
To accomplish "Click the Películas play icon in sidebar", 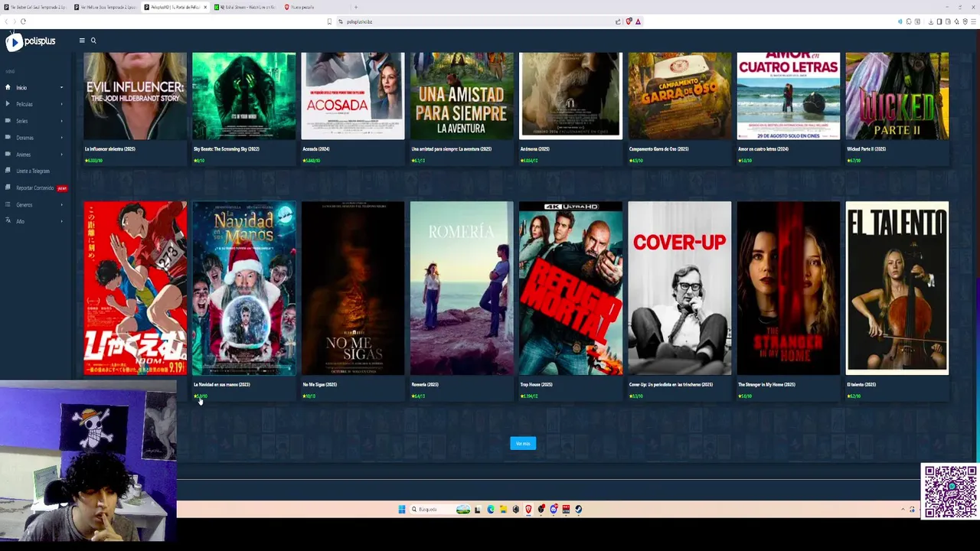I will pos(8,104).
